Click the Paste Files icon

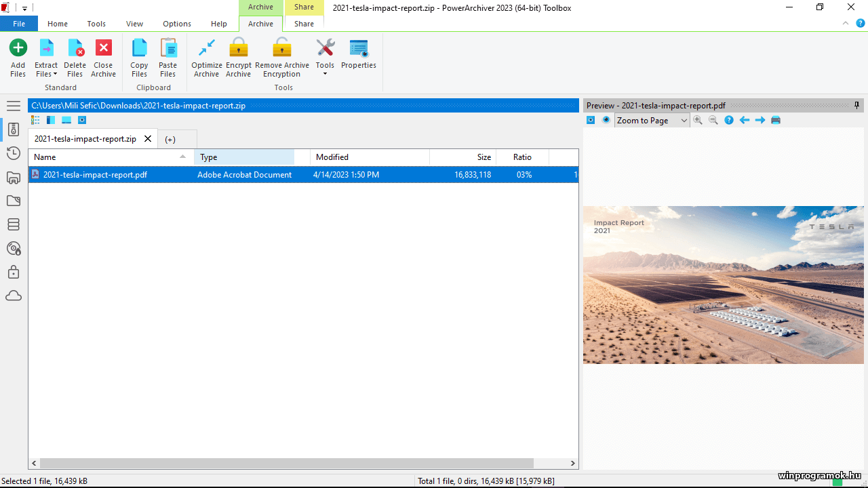tap(167, 48)
